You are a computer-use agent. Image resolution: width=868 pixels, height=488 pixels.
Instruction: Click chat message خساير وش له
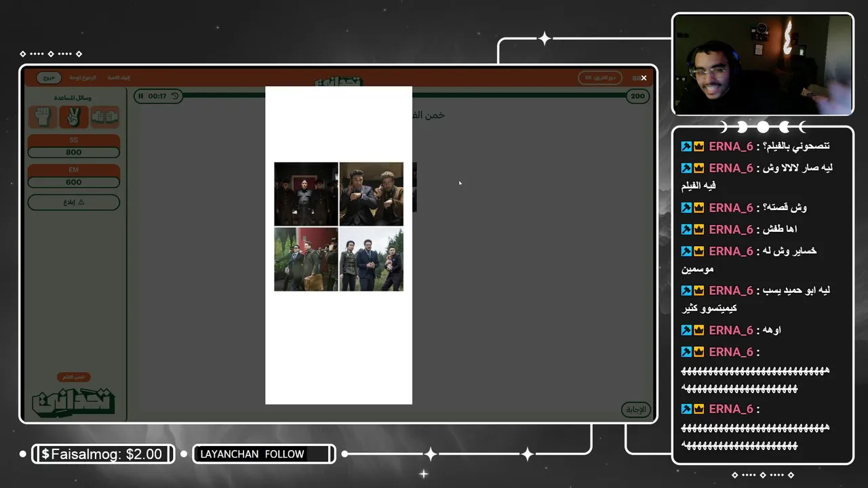click(x=789, y=251)
